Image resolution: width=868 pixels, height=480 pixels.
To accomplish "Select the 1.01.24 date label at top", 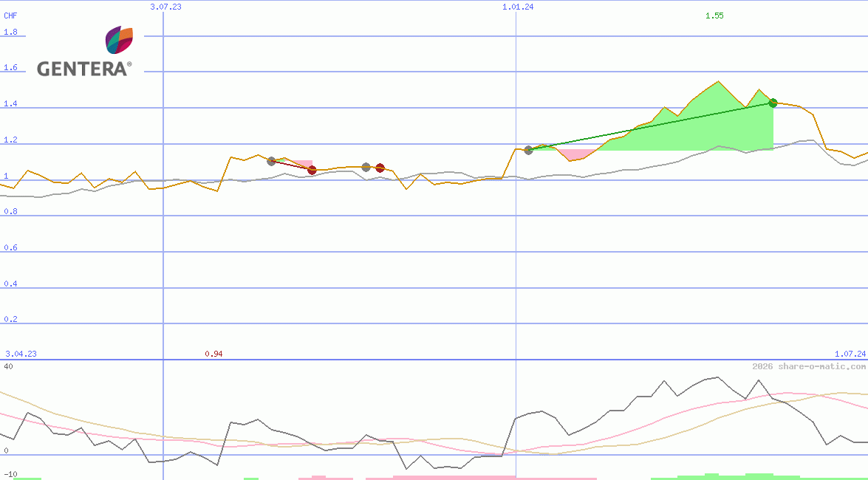I will click(x=518, y=7).
